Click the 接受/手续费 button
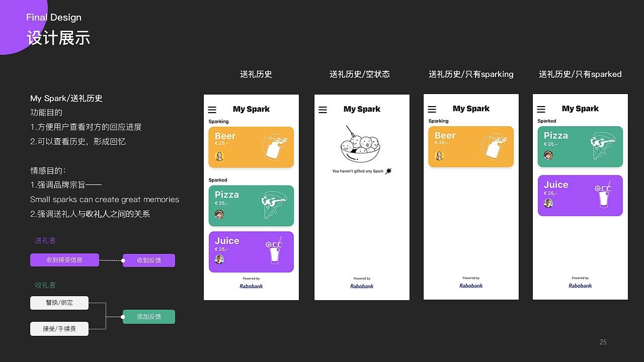Screen dimensions: 644x362 pos(59,328)
